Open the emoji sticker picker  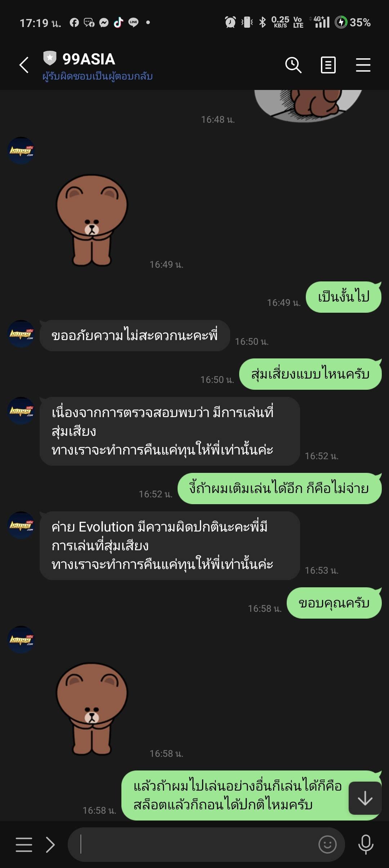coord(327,844)
